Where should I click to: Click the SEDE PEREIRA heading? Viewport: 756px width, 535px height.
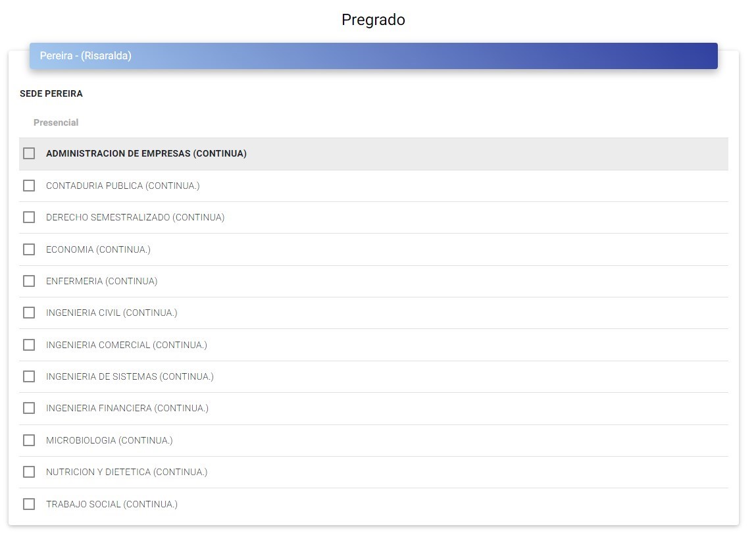point(51,93)
